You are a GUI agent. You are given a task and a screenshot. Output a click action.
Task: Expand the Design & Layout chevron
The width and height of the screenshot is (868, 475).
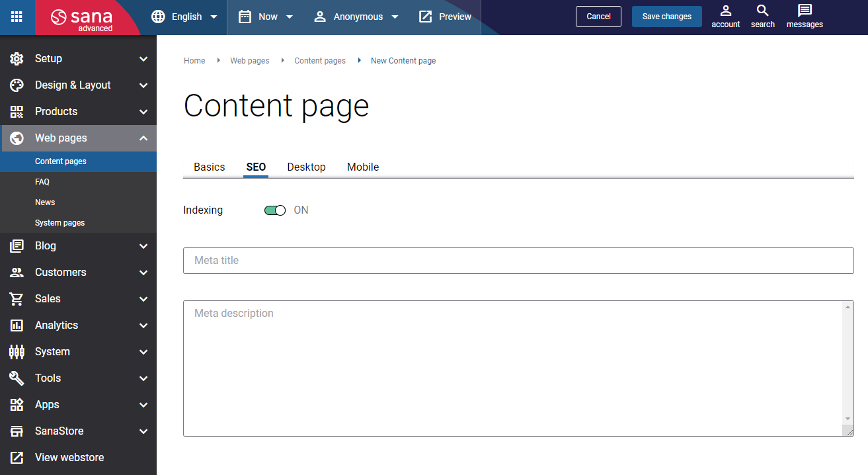click(x=143, y=85)
